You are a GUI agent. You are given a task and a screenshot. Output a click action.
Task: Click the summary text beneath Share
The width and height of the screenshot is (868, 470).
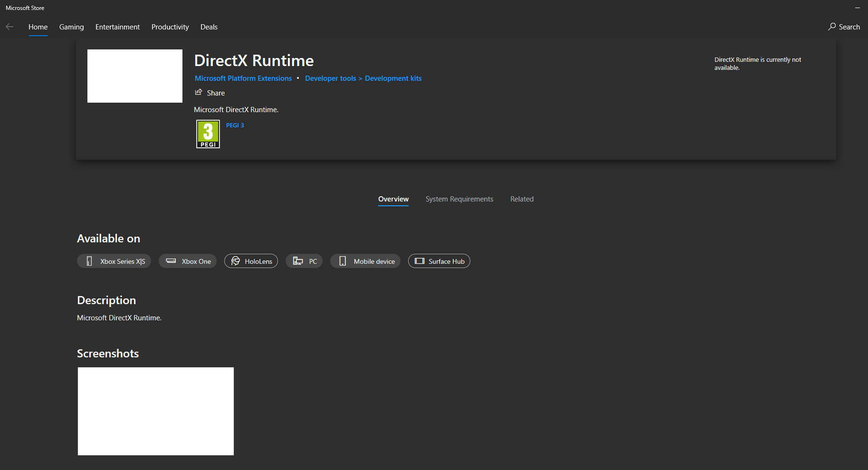[x=236, y=110]
